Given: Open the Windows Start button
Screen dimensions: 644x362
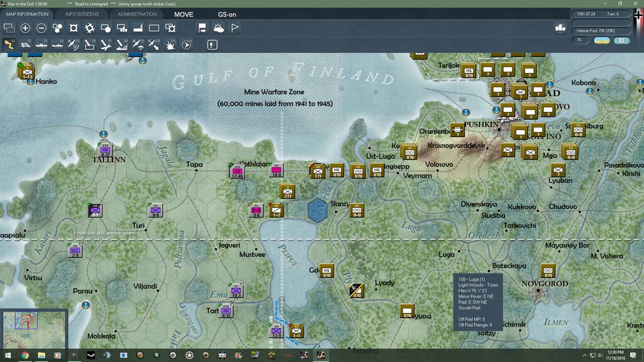Looking at the screenshot, I should click(x=8, y=355).
